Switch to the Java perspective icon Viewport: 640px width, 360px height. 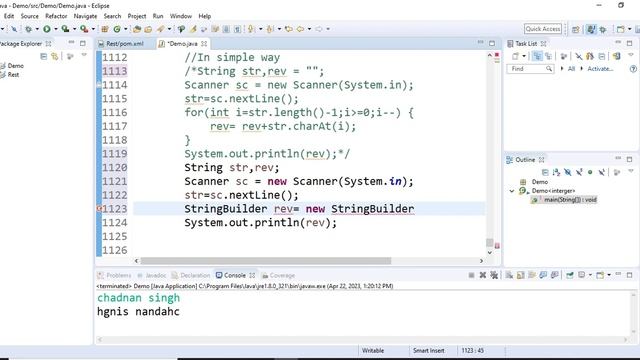(591, 29)
